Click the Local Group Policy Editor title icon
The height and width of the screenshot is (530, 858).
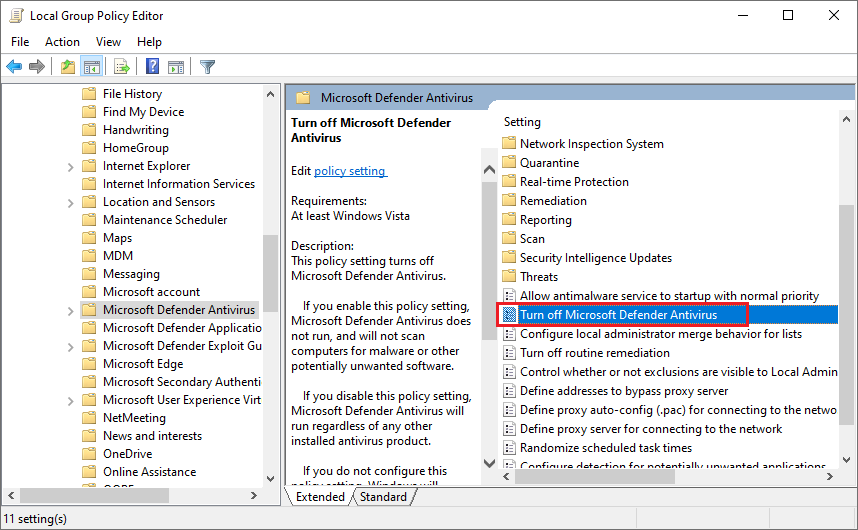(x=16, y=15)
